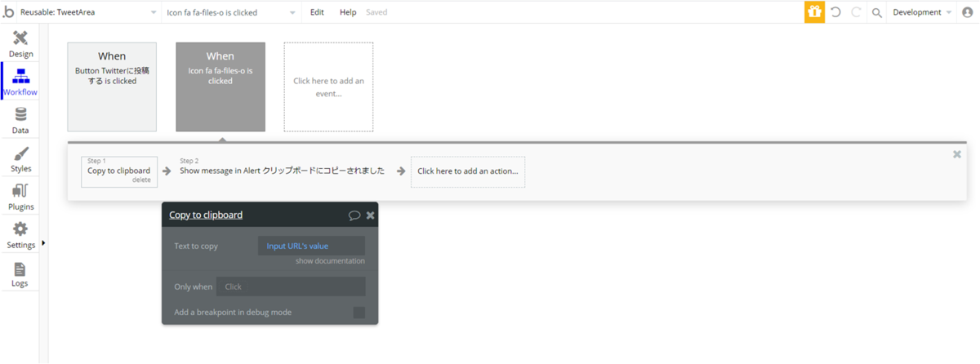Open the comment icon in the property panel
The width and height of the screenshot is (980, 364).
click(354, 215)
